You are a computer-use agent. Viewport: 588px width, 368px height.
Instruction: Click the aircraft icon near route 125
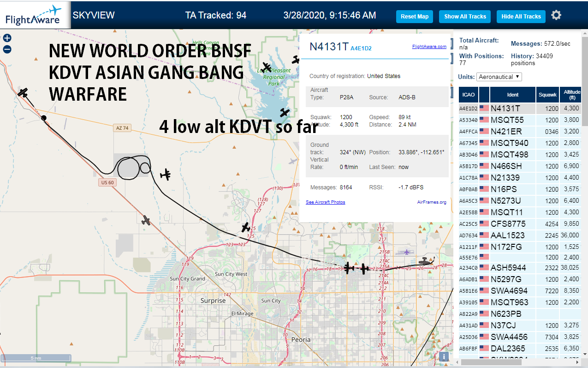[246, 227]
